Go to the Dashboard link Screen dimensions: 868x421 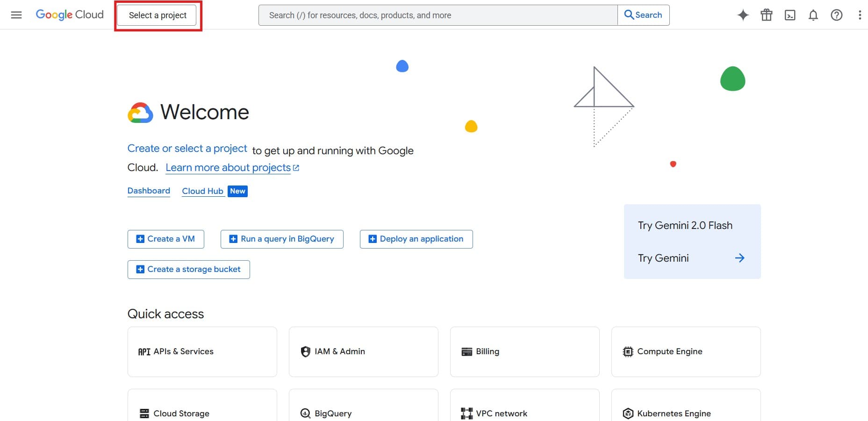149,191
